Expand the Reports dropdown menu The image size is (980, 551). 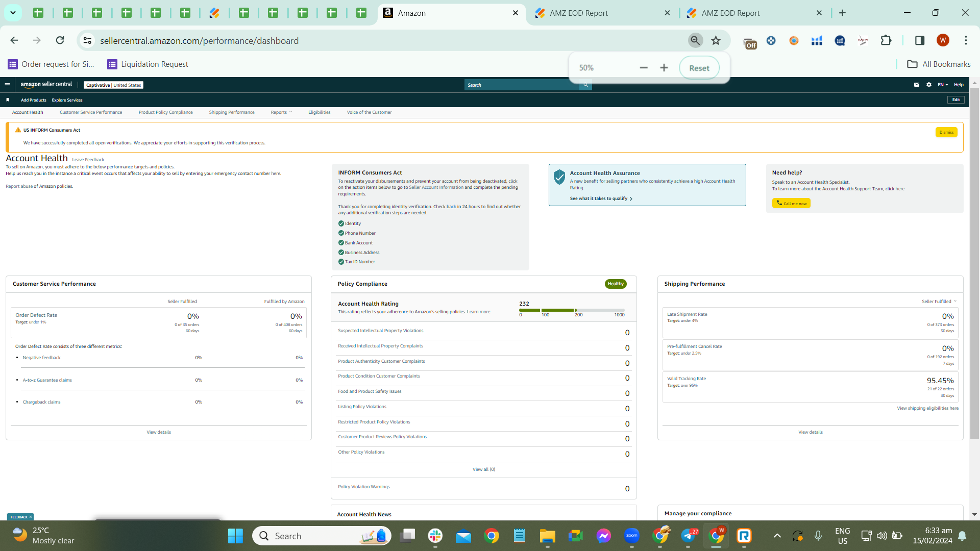coord(281,112)
